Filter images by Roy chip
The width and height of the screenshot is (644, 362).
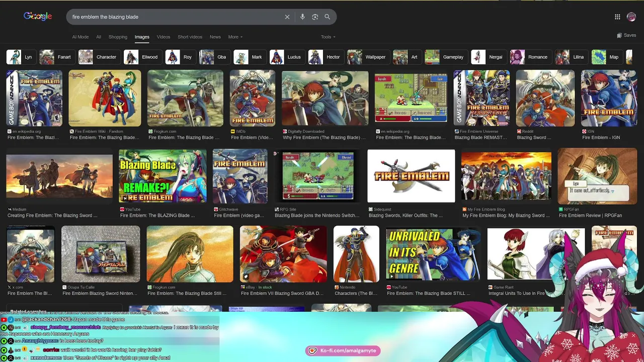(180, 57)
